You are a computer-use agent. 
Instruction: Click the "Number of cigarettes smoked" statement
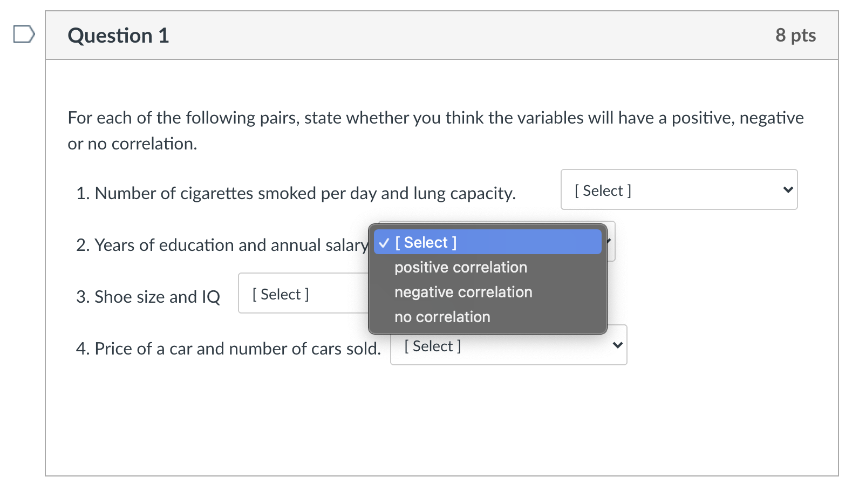click(x=296, y=193)
